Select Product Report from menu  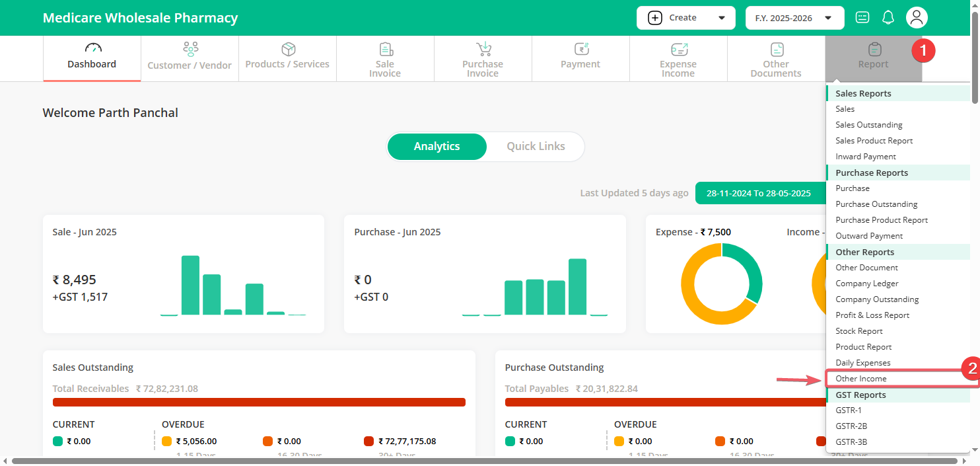(863, 347)
